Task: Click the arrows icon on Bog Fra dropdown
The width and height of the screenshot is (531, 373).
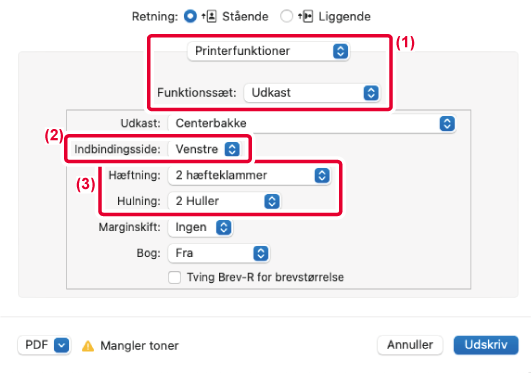Action: pos(260,253)
